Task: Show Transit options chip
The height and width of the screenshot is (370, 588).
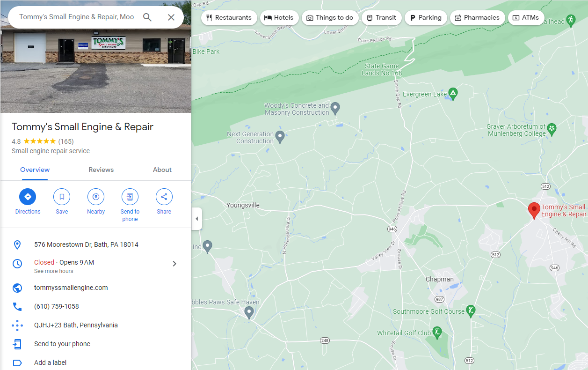Action: (381, 18)
